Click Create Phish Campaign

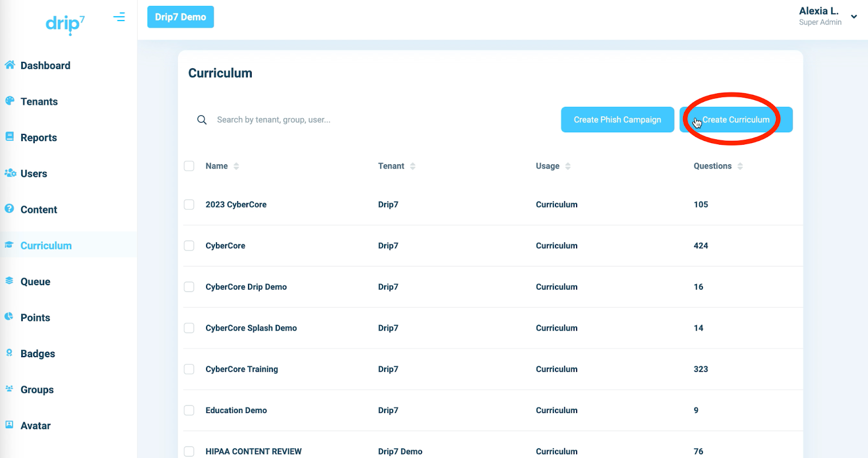pyautogui.click(x=617, y=120)
